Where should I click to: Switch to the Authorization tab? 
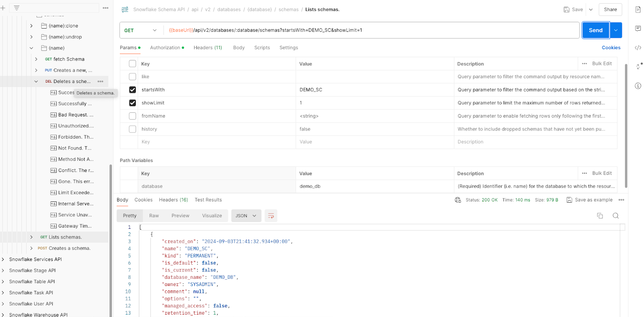click(x=165, y=48)
